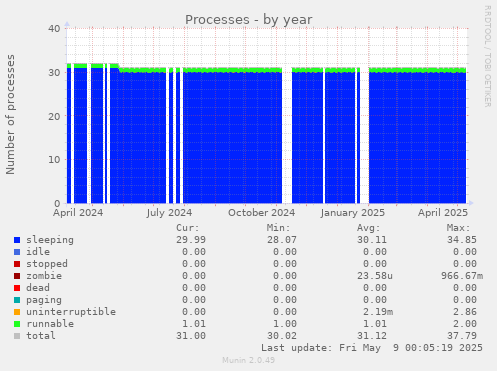Select uninterruptible average value 2.19m

(x=378, y=312)
